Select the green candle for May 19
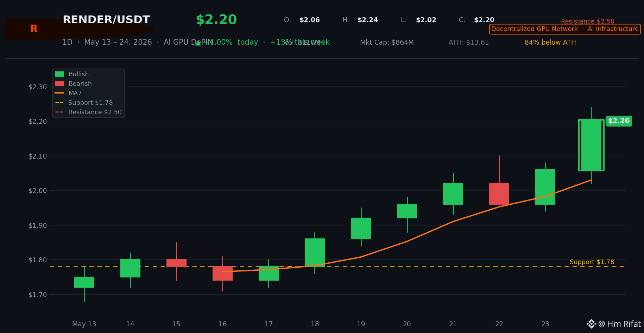The height and width of the screenshot is (333, 644). click(x=361, y=228)
